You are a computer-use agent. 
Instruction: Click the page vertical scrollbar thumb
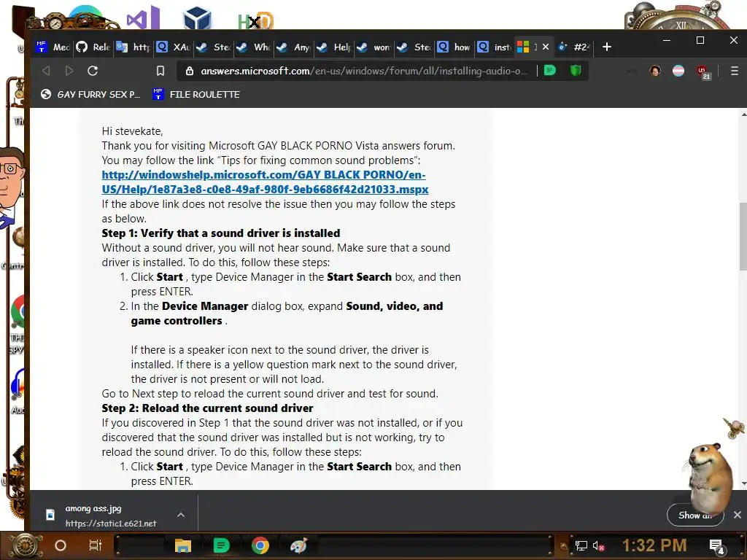(743, 236)
